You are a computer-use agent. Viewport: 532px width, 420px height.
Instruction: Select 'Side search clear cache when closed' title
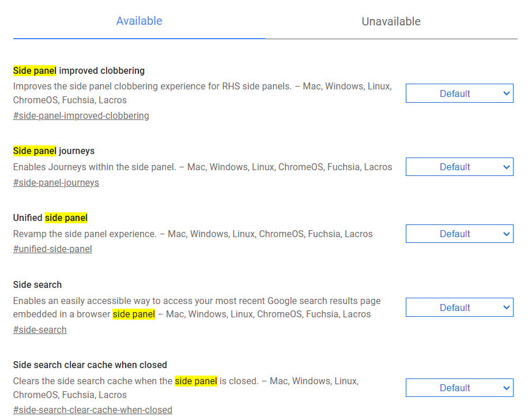90,365
